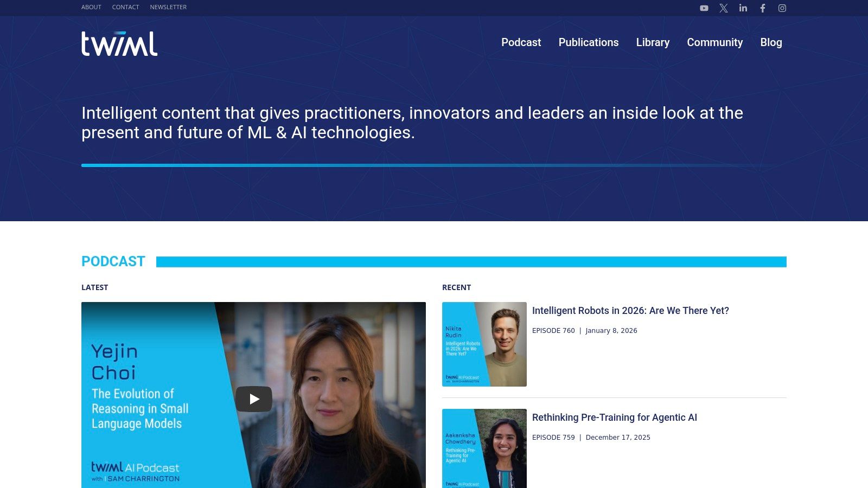Screen dimensions: 868x488
Task: Open the Podcast menu
Action: click(521, 42)
